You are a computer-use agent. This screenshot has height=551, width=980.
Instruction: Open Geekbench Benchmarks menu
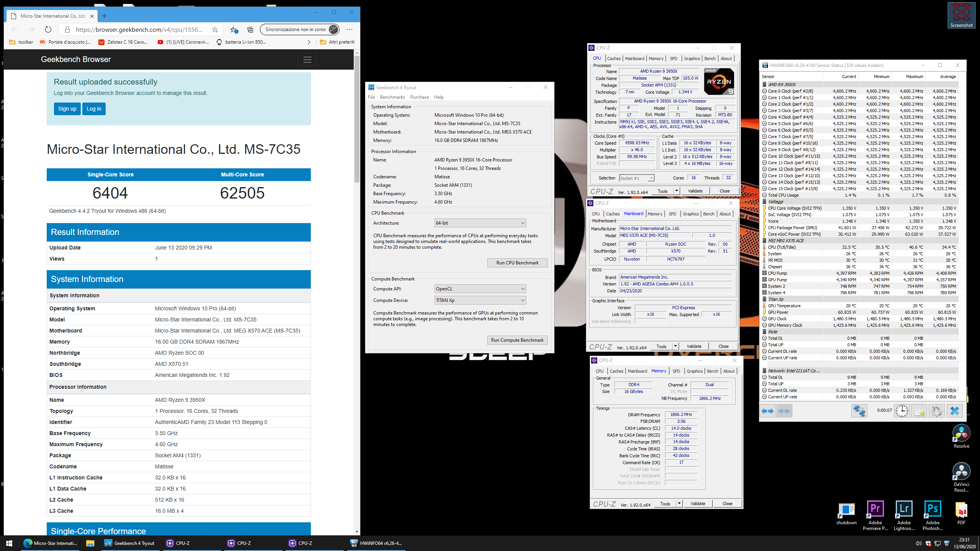(x=392, y=97)
